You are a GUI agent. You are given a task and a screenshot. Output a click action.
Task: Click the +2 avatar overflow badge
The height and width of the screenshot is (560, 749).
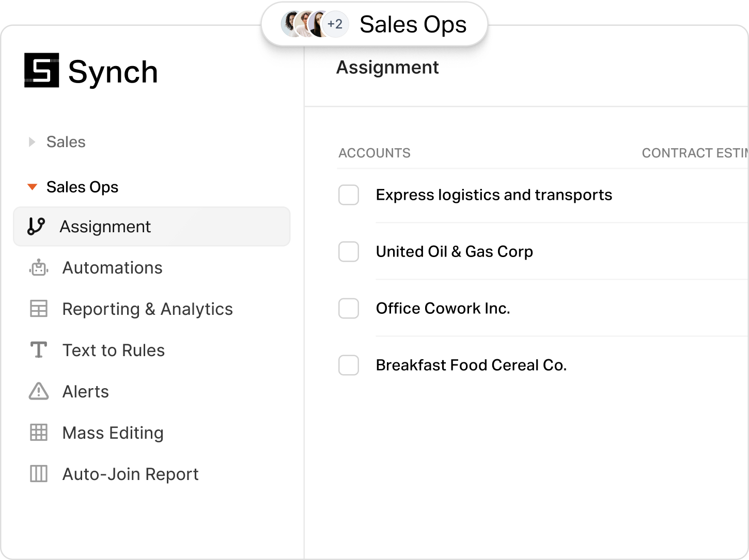(335, 24)
